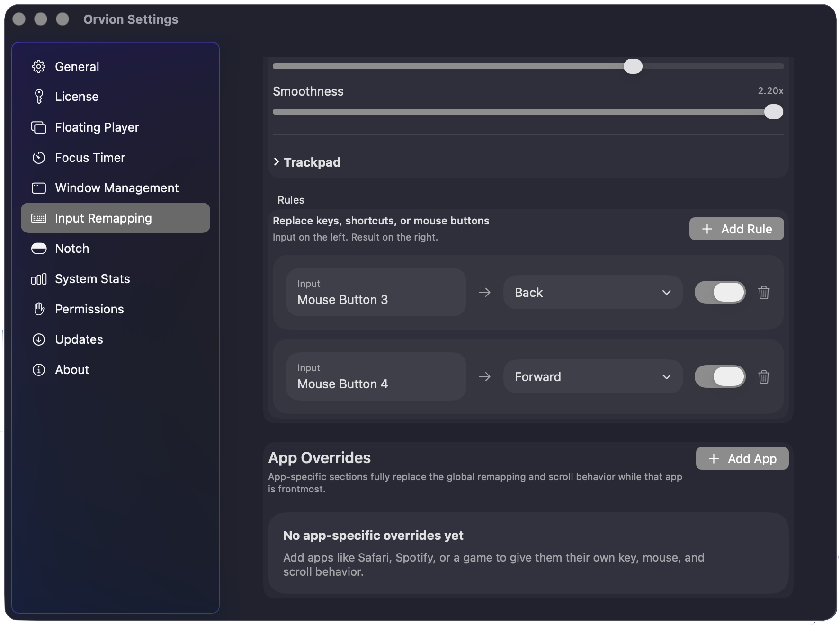Viewport: 840px width, 625px height.
Task: Click the General gear icon
Action: point(39,67)
